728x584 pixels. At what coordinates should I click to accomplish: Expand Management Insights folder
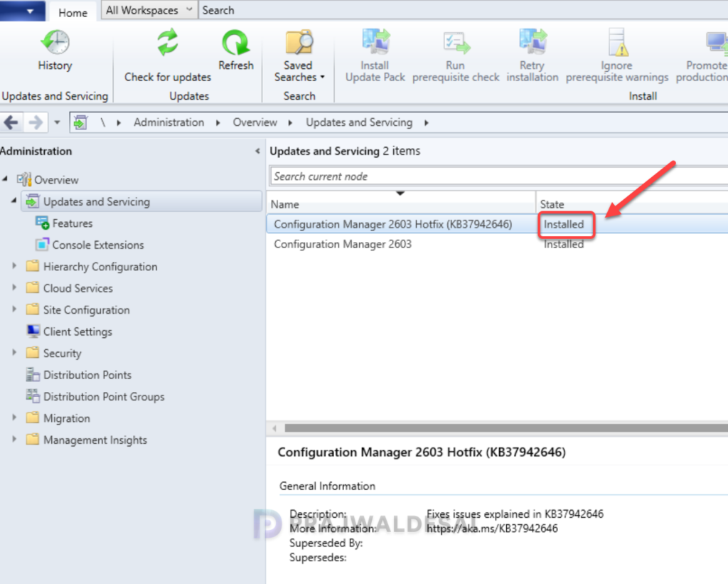tap(14, 439)
